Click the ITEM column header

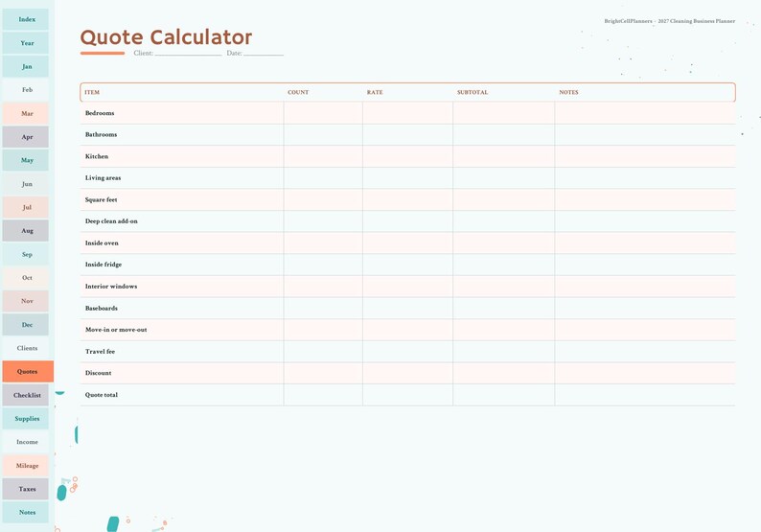[92, 92]
